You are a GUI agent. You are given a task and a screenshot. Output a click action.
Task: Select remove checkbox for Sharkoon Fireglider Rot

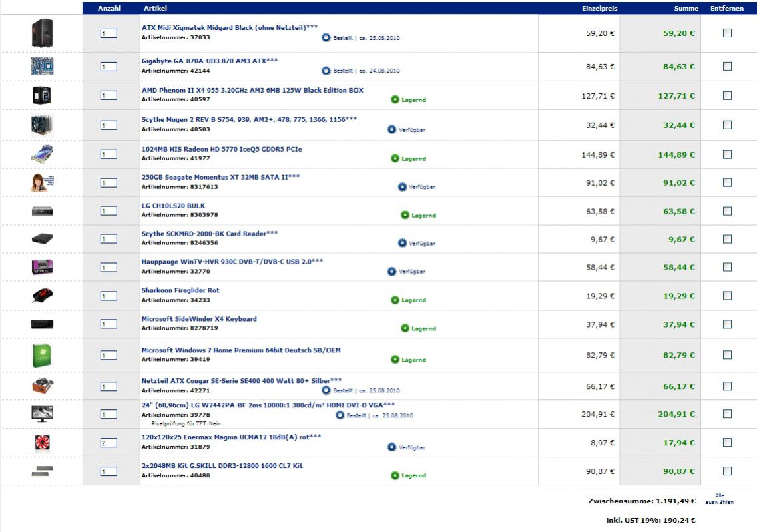click(x=727, y=296)
